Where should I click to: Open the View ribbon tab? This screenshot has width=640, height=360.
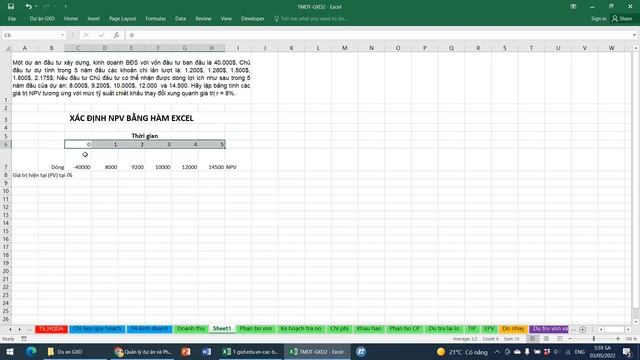(x=226, y=19)
